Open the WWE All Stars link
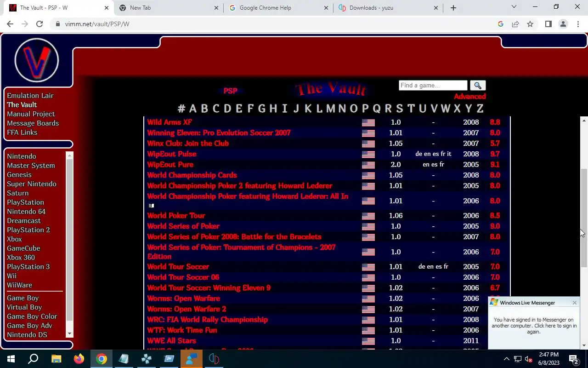The height and width of the screenshot is (368, 588). [x=171, y=341]
